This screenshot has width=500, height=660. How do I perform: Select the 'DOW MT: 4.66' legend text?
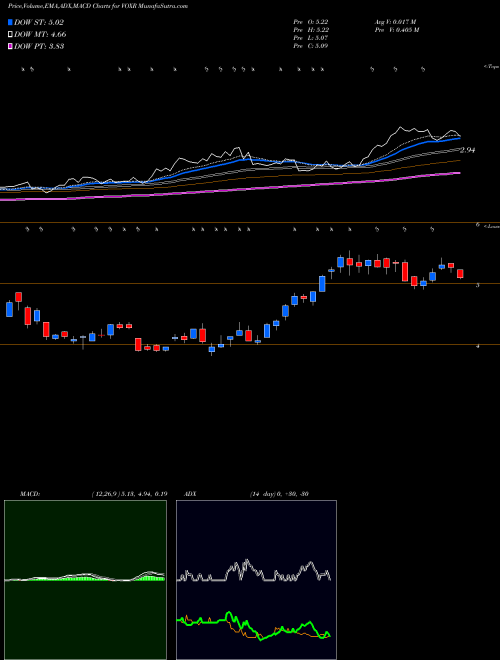40,34
